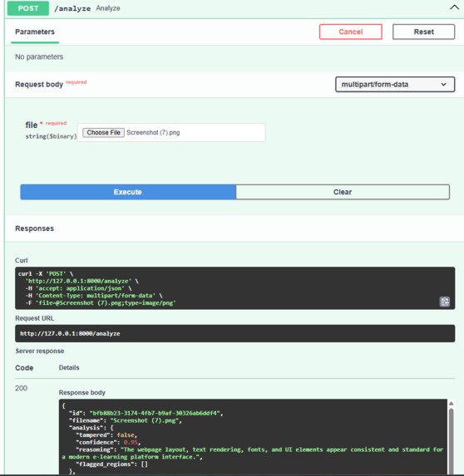This screenshot has width=464, height=476.
Task: Click the "filename" line in response body
Action: point(126,420)
